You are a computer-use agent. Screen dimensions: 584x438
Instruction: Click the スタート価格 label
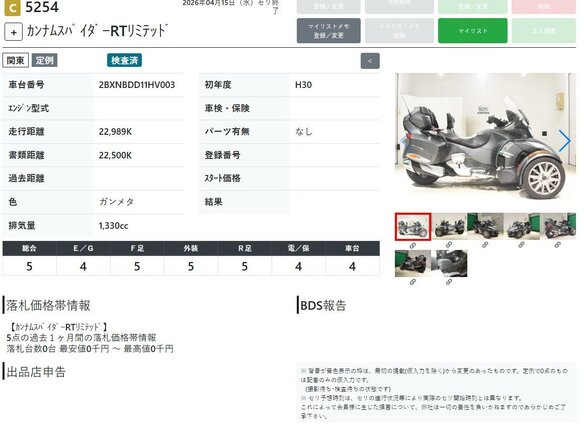pos(222,178)
